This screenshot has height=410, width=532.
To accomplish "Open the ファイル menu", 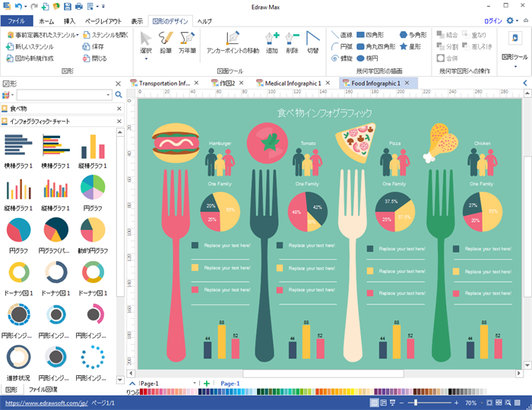I will (17, 21).
